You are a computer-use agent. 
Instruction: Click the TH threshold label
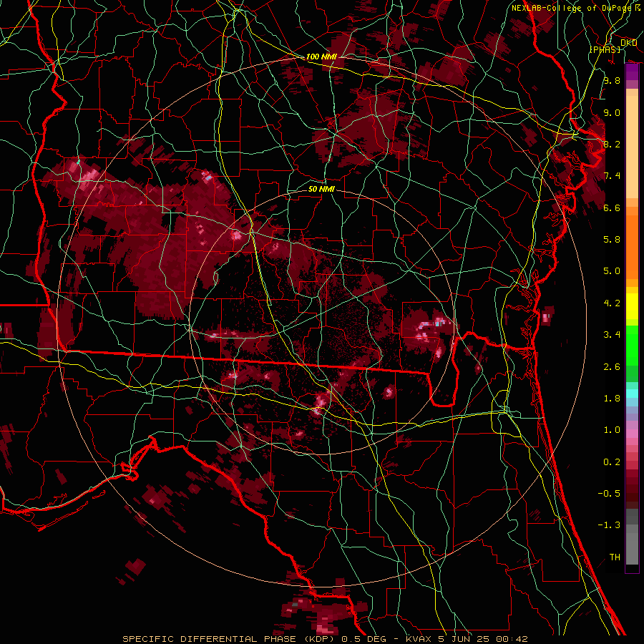[x=615, y=557]
